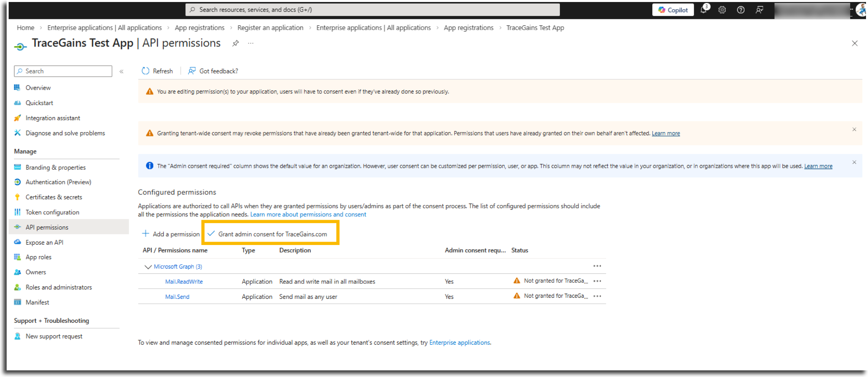Viewport: 868px width, 377px height.
Task: Open portal settings gear
Action: pyautogui.click(x=722, y=10)
